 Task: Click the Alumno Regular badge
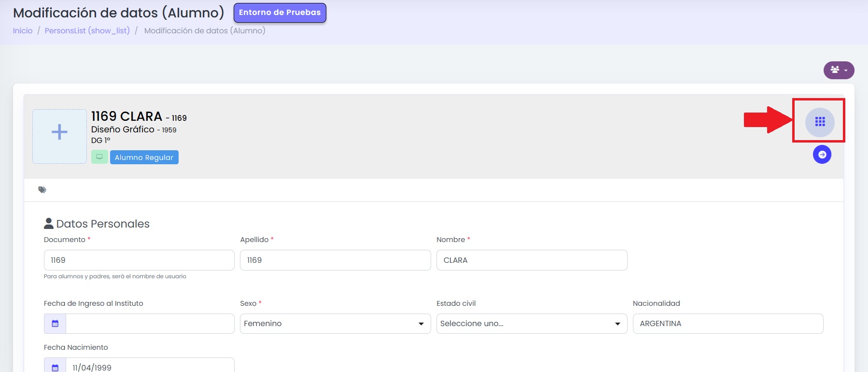[144, 157]
